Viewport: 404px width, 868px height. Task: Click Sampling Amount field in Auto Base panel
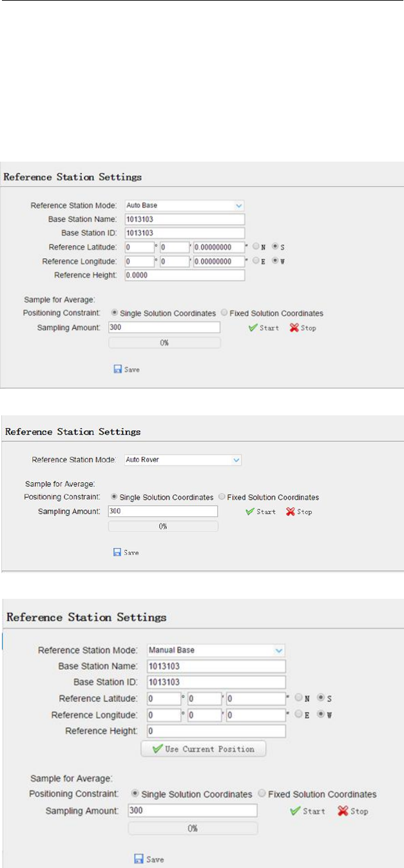point(165,327)
